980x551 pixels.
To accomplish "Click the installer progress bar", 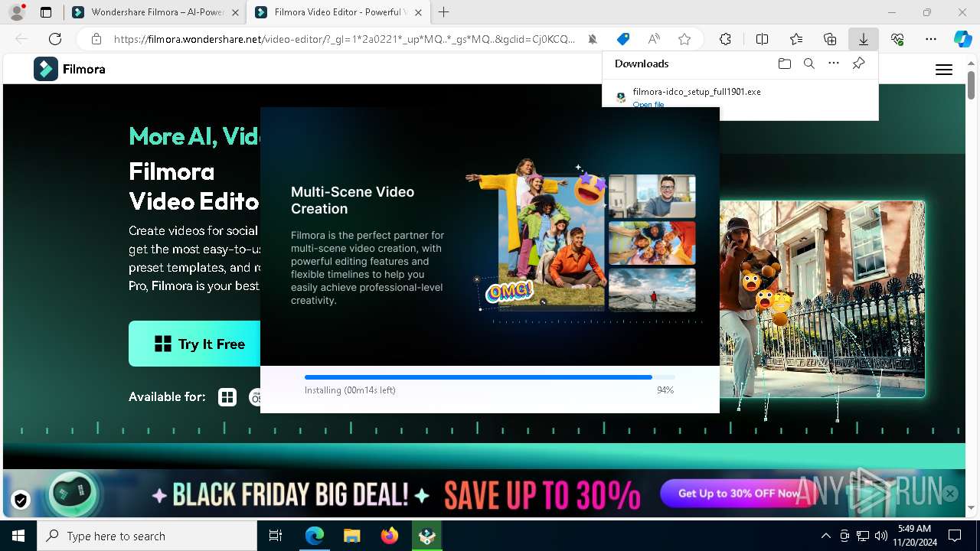I will point(490,377).
